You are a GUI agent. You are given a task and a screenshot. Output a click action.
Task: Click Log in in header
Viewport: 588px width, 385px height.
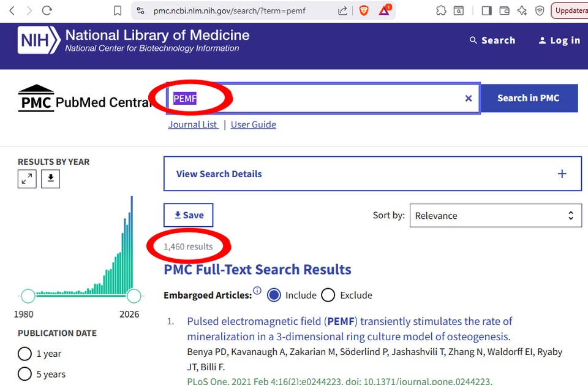559,40
